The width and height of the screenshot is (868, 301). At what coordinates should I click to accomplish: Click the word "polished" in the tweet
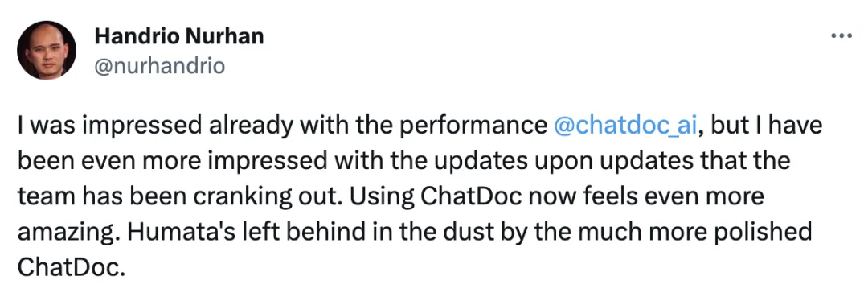coord(772,233)
